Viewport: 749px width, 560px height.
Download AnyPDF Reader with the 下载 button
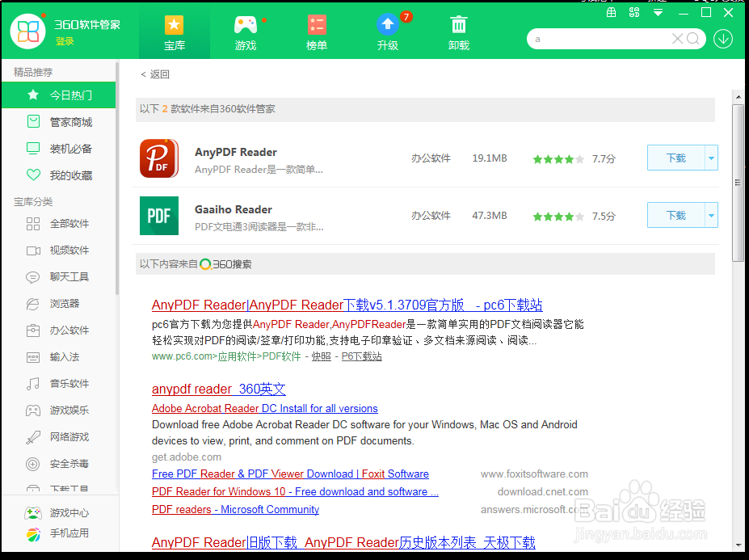point(675,158)
